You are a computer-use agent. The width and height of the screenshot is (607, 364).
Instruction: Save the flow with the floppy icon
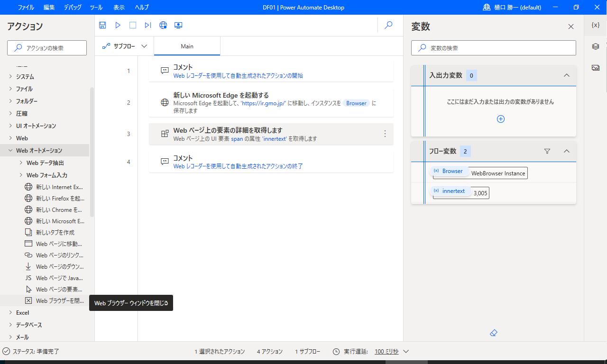point(102,25)
